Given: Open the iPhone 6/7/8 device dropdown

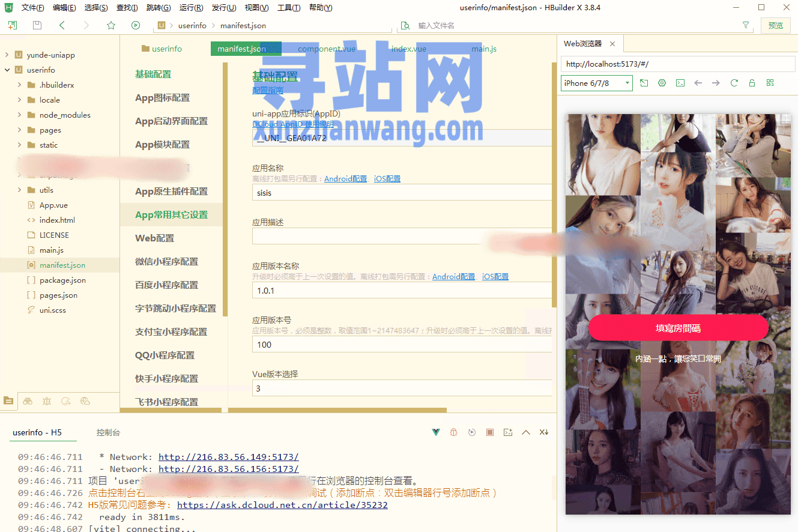Looking at the screenshot, I should click(597, 83).
